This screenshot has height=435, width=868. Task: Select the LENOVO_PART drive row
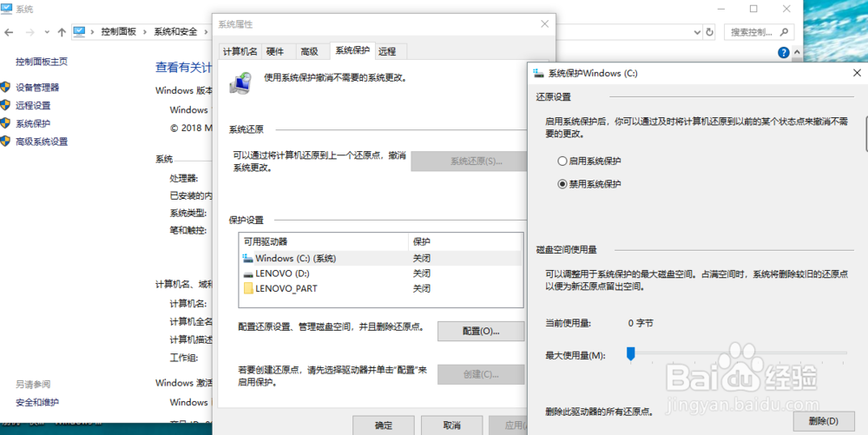pos(381,288)
